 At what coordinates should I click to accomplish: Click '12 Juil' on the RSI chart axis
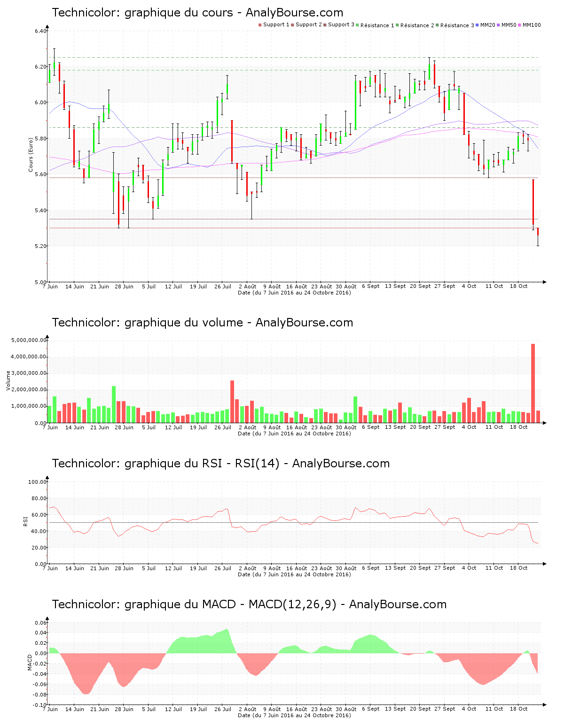[x=173, y=568]
